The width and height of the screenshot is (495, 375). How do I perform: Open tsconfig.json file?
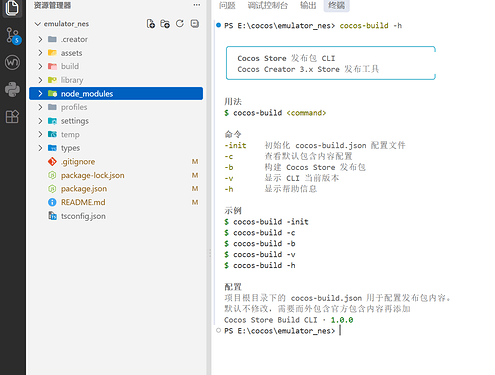(83, 216)
